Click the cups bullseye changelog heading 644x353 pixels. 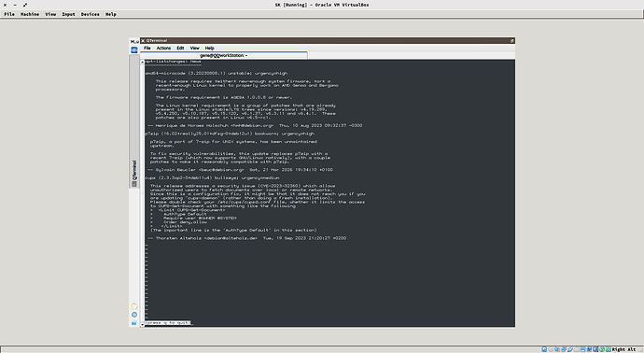(x=212, y=178)
